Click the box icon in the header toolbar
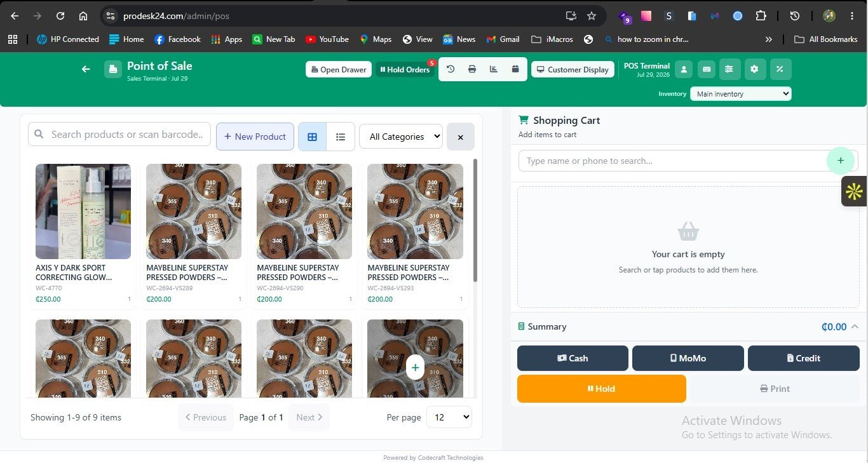The width and height of the screenshot is (868, 463). point(515,69)
